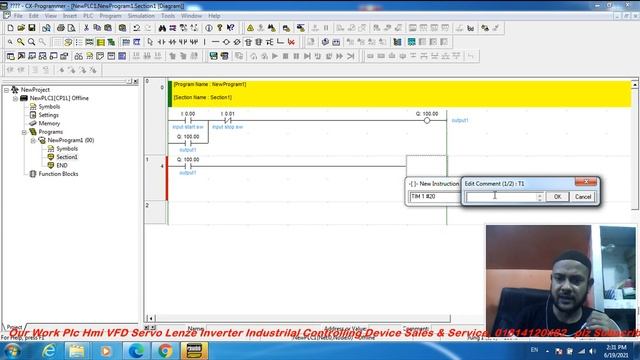Insert a New Closed Coil icon

coord(237,42)
